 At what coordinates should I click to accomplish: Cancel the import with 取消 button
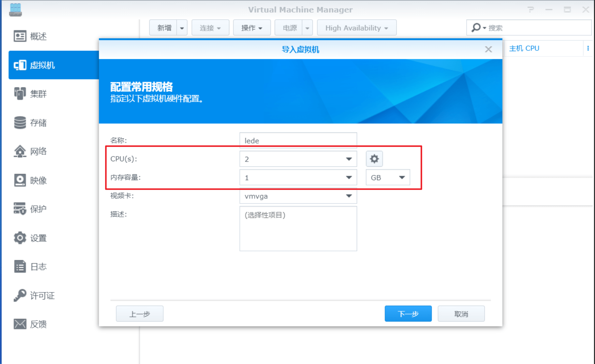click(x=461, y=314)
